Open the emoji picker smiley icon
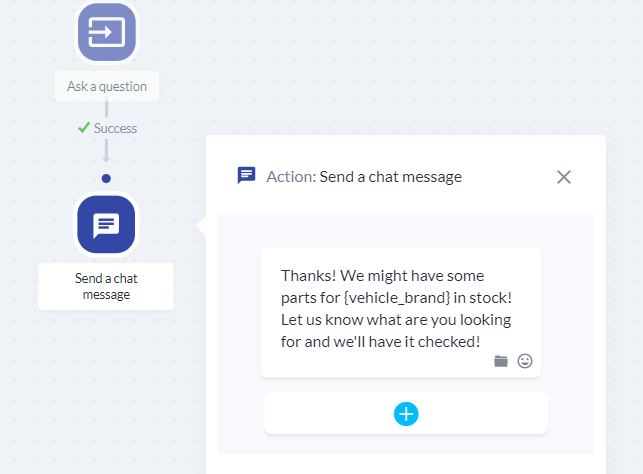Image resolution: width=643 pixels, height=474 pixels. [x=525, y=361]
